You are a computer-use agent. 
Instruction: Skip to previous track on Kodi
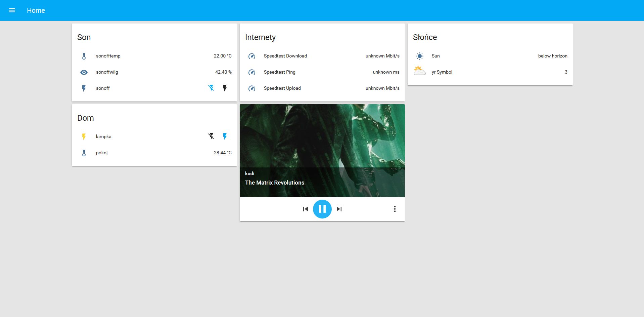306,209
